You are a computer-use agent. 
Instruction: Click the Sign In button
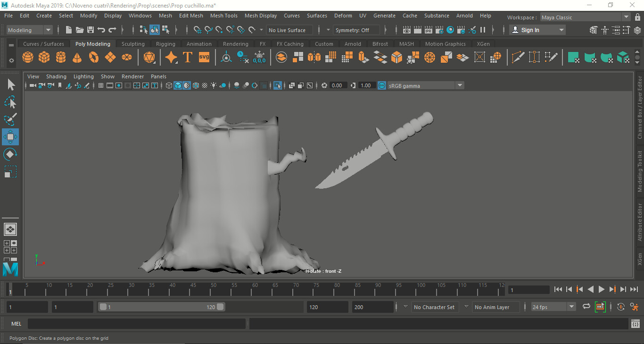pyautogui.click(x=533, y=30)
